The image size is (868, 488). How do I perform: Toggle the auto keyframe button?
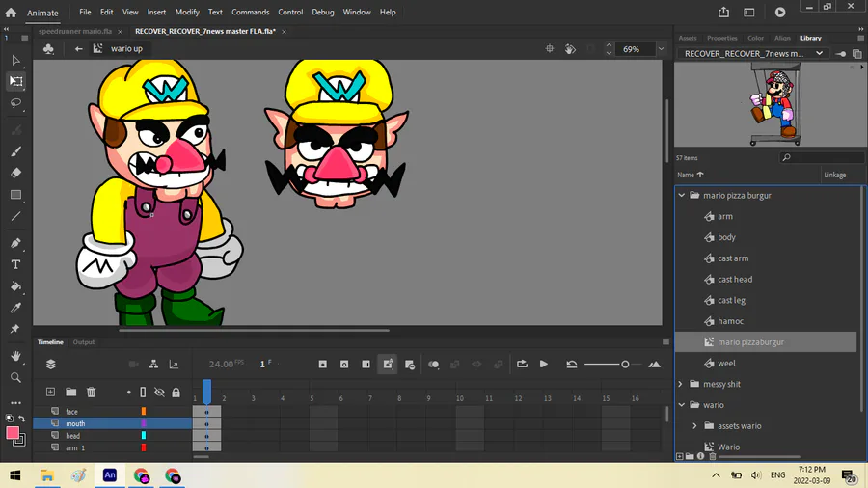[x=388, y=364]
